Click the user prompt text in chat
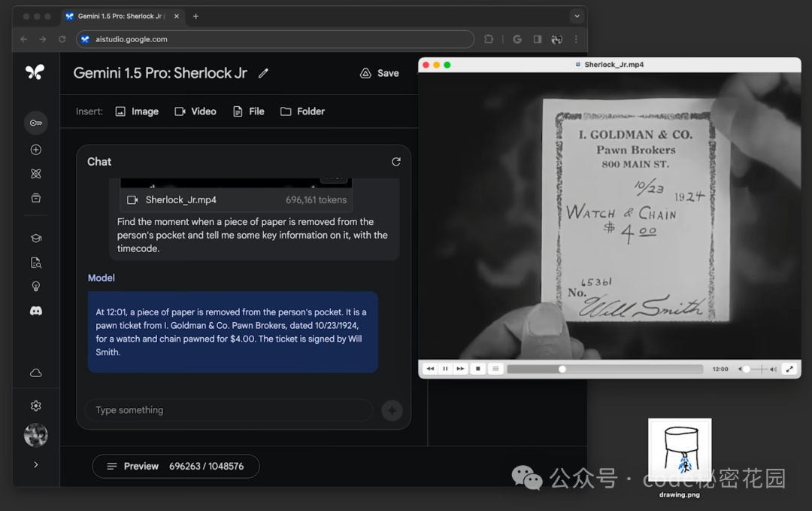Screen dimensions: 812x511 [x=252, y=236]
